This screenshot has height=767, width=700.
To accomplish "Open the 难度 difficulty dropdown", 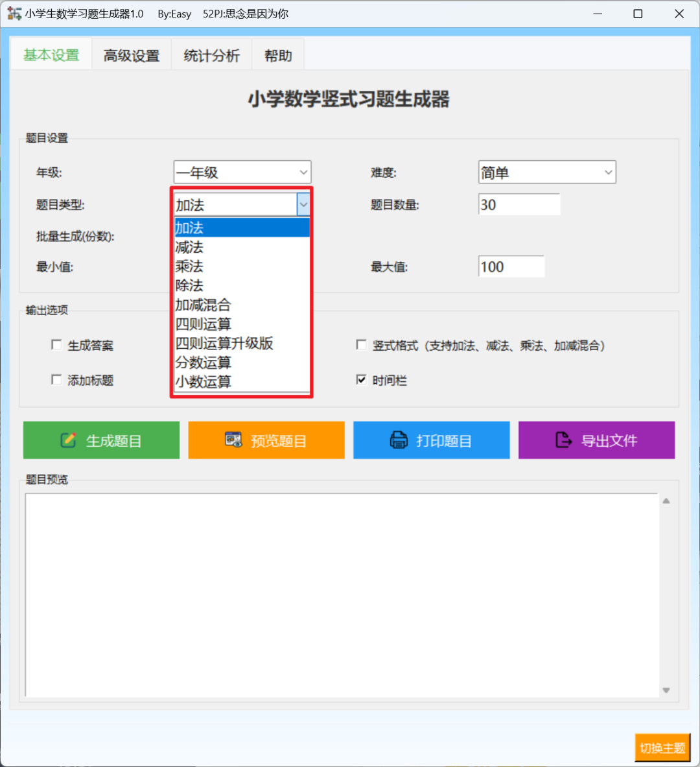I will click(x=607, y=172).
